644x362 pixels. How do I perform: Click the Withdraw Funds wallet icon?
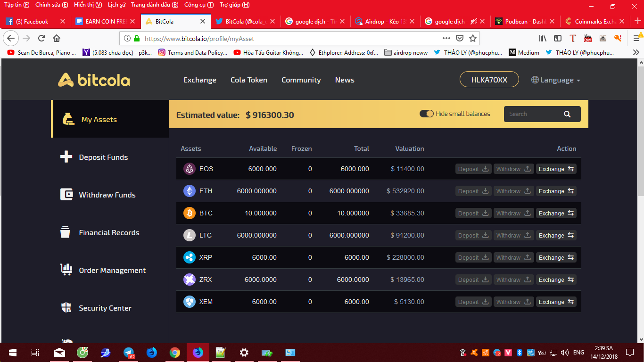tap(66, 195)
